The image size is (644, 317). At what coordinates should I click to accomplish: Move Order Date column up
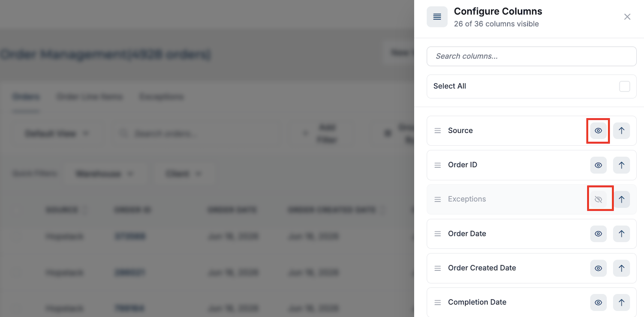(x=621, y=234)
